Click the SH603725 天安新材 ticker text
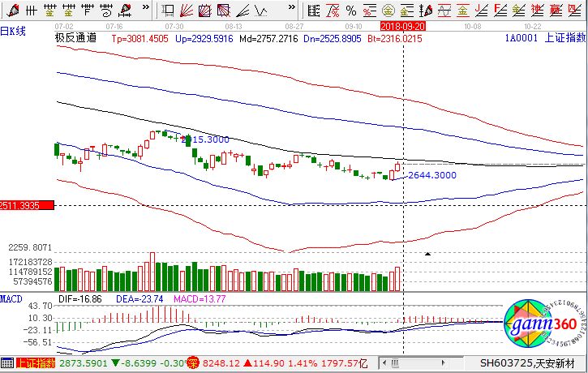The image size is (588, 373). click(531, 364)
